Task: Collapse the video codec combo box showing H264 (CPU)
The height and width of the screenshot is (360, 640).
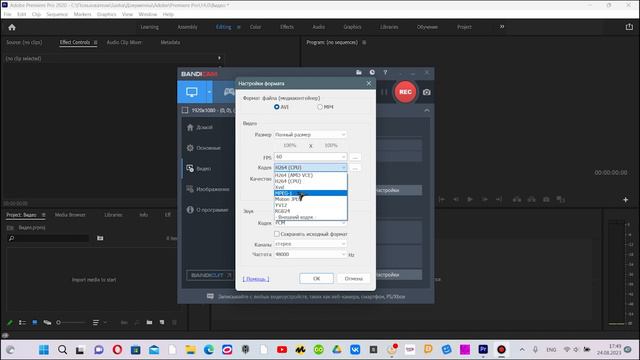Action: tap(310, 167)
